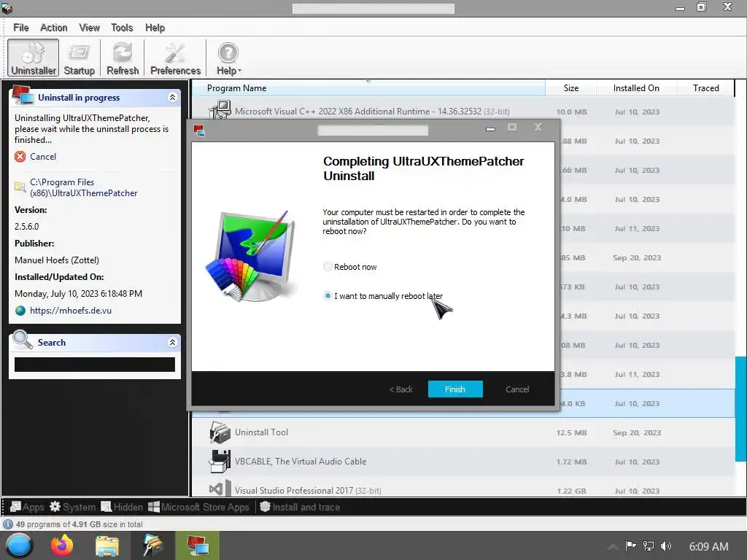This screenshot has width=747, height=560.
Task: Click the red Cancel icon in sidebar
Action: 20,157
